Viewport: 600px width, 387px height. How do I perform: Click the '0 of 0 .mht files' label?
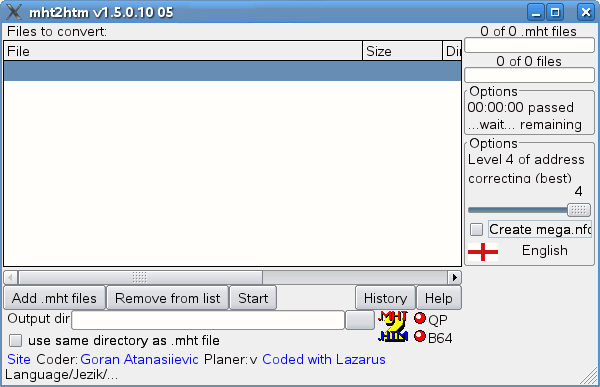(x=528, y=31)
